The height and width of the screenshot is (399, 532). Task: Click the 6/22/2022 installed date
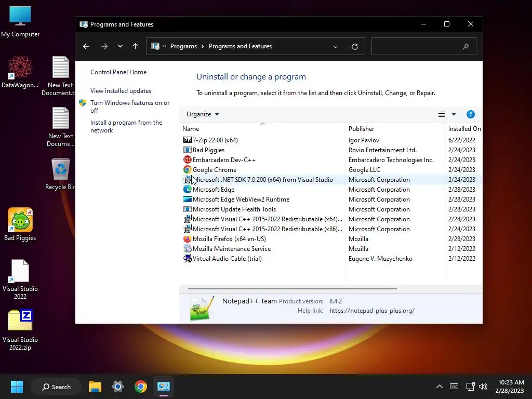tap(461, 140)
